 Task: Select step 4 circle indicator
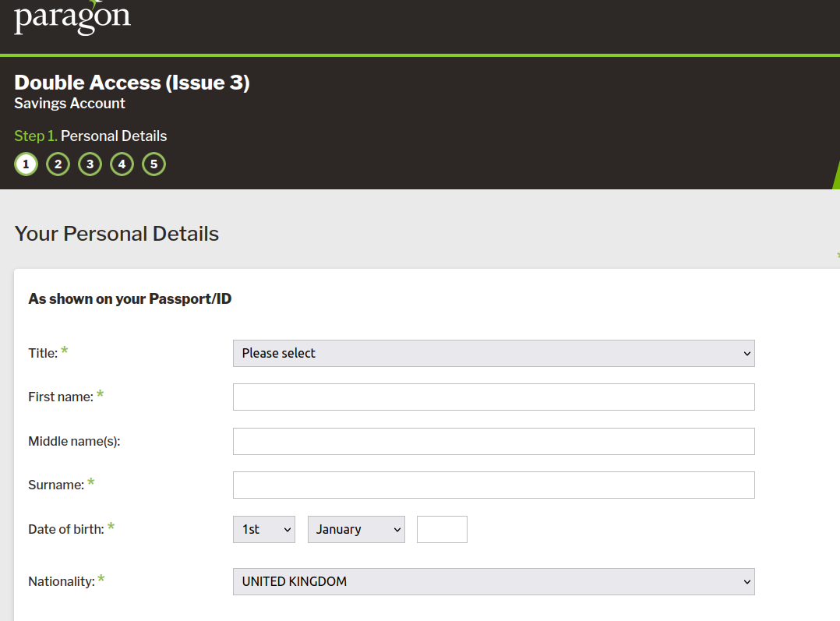(x=122, y=164)
